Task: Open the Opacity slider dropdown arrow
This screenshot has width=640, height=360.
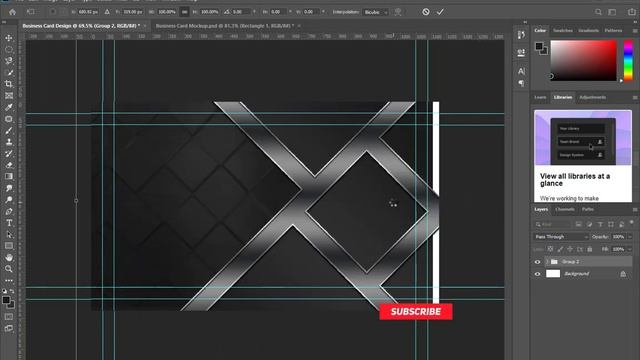Action: click(630, 237)
